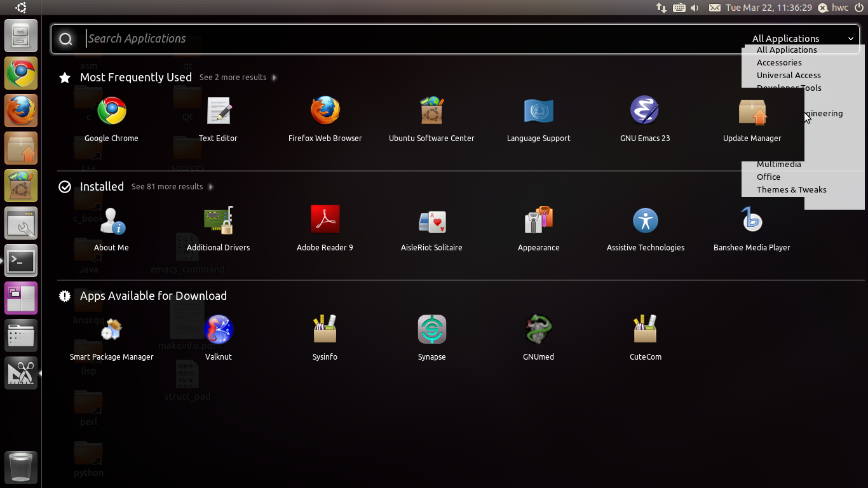Viewport: 868px width, 488px height.
Task: Choose Office category in filter list
Action: [x=768, y=177]
